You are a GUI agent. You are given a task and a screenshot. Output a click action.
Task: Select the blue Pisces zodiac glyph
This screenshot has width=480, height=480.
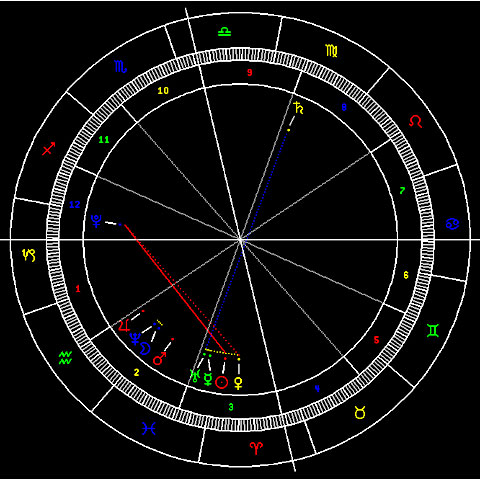(x=148, y=428)
